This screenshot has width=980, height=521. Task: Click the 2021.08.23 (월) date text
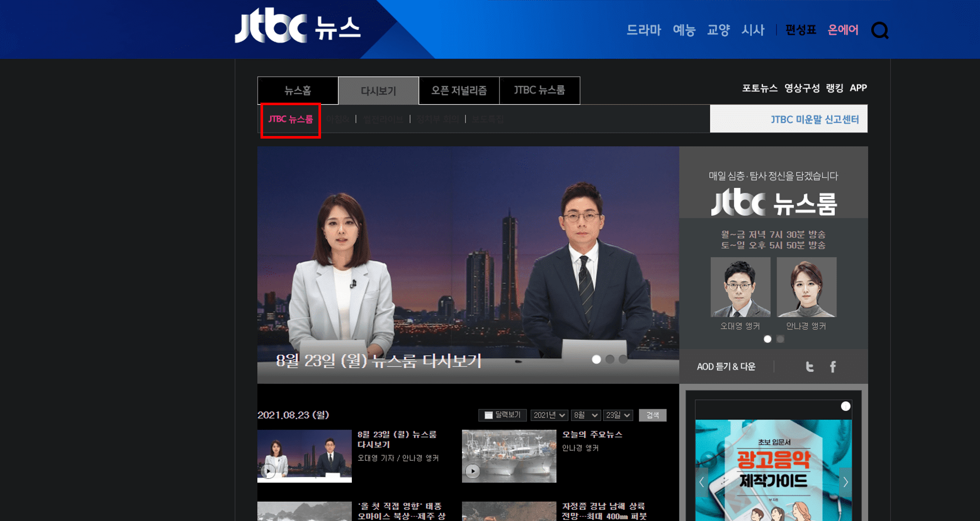coord(293,415)
